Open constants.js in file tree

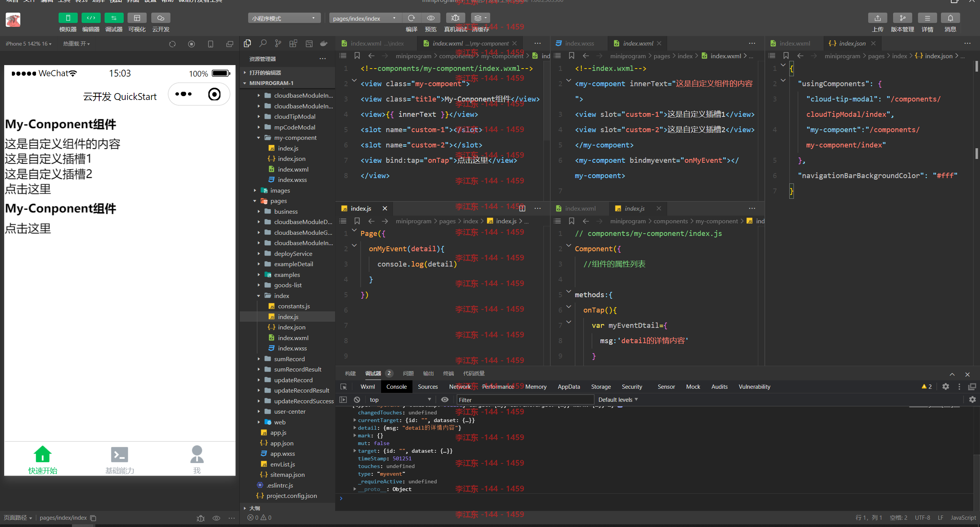tap(288, 306)
